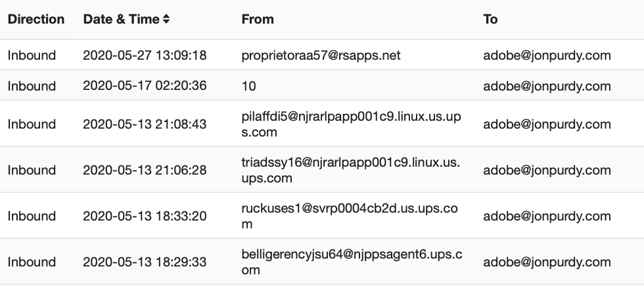Click the Direction column header
This screenshot has width=644, height=294.
tap(36, 20)
